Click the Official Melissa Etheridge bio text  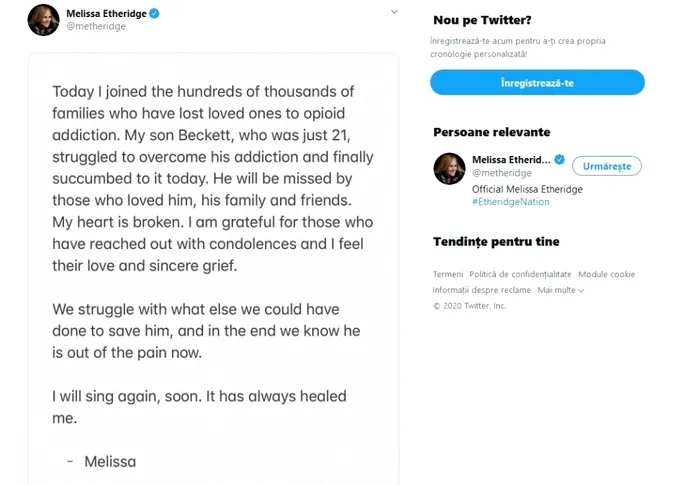click(x=527, y=189)
